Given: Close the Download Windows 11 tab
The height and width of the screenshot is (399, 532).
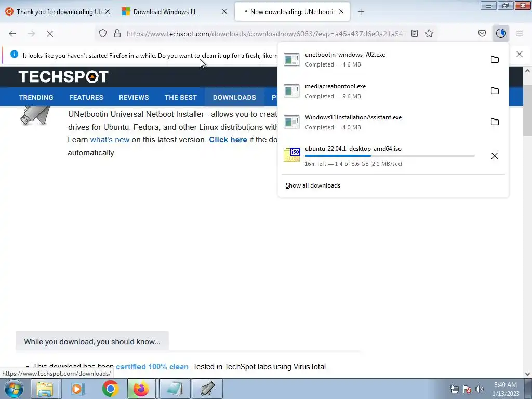Looking at the screenshot, I should coord(224,11).
